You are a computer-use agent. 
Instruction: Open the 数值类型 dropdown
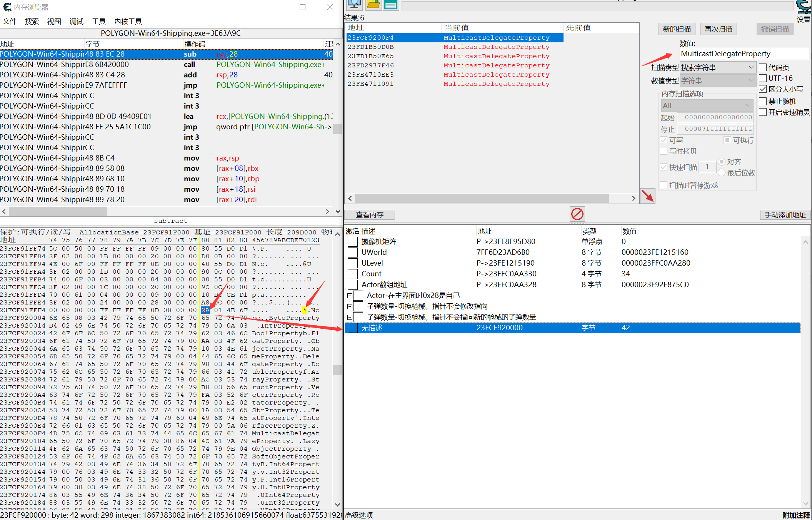tap(718, 81)
